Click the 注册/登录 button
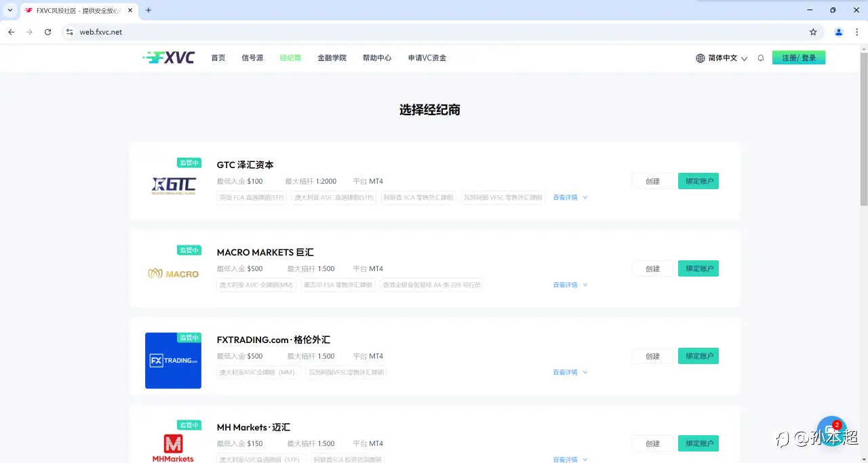 [799, 58]
